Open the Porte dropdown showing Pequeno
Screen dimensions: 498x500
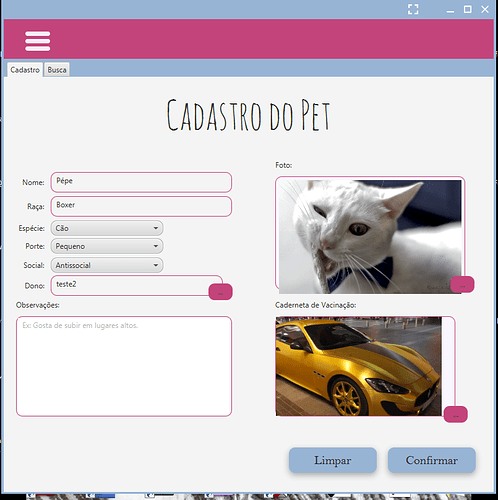tap(107, 246)
